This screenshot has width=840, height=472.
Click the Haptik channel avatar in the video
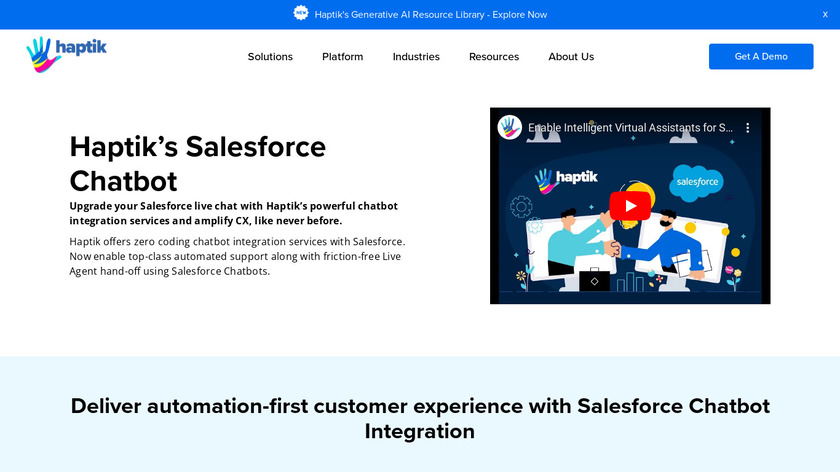pos(509,128)
